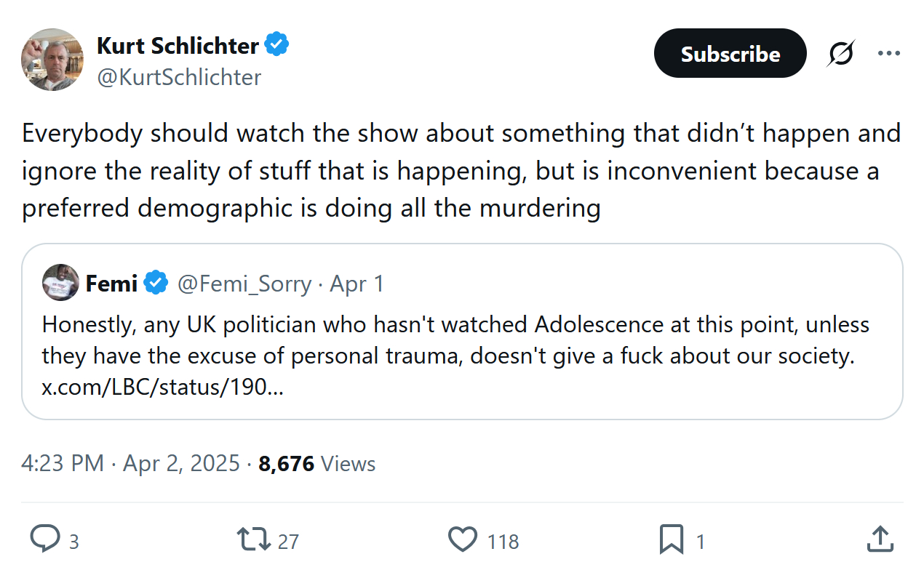Open the share post icon

point(880,539)
